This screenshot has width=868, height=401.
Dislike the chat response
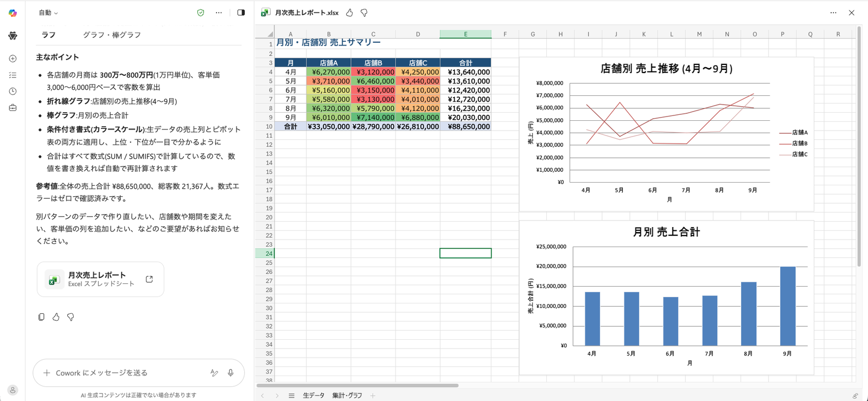71,317
